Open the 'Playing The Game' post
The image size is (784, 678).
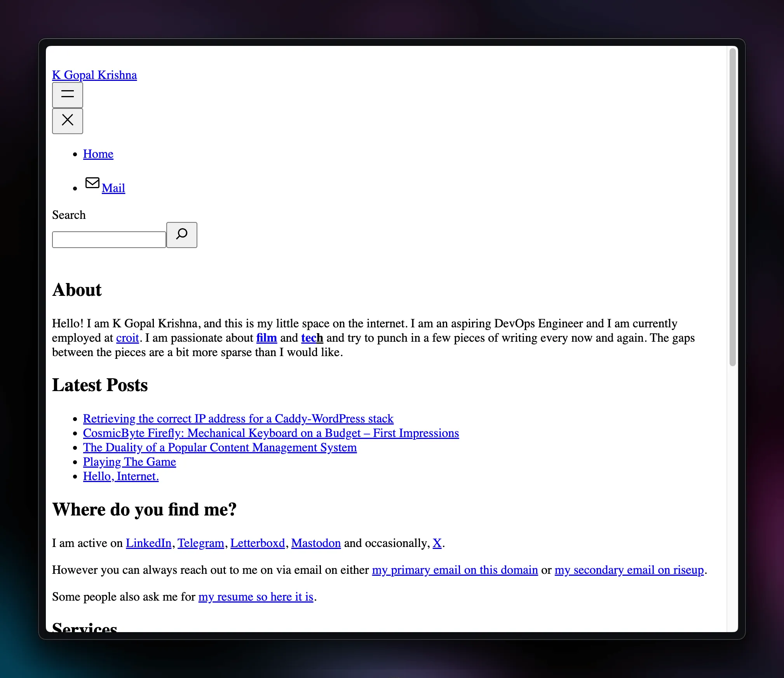tap(129, 462)
